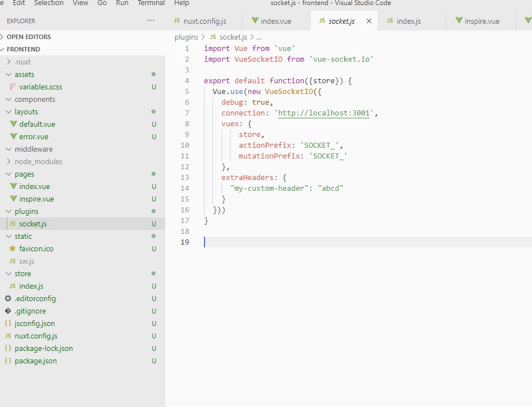Open the Terminal menu
The height and width of the screenshot is (407, 532).
pos(151,3)
